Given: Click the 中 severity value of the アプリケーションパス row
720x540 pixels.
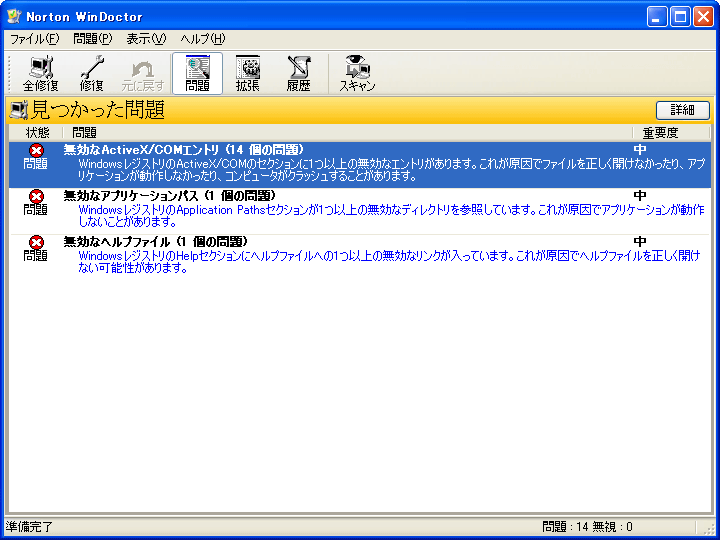Looking at the screenshot, I should 640,196.
